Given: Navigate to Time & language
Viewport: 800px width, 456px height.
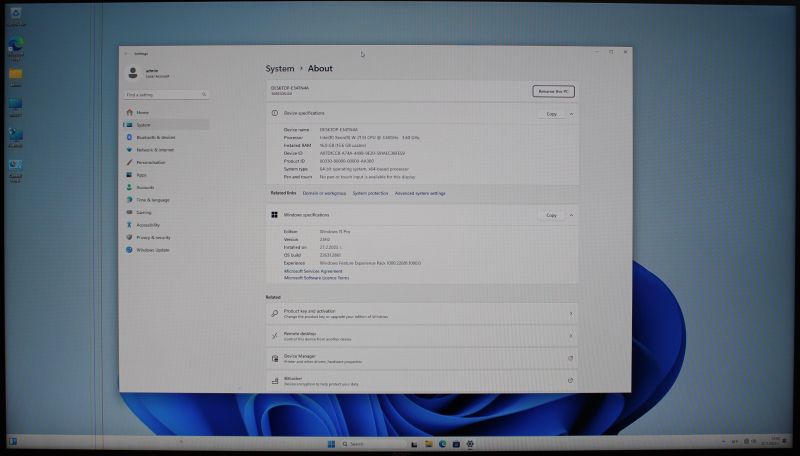Looking at the screenshot, I should [x=153, y=200].
